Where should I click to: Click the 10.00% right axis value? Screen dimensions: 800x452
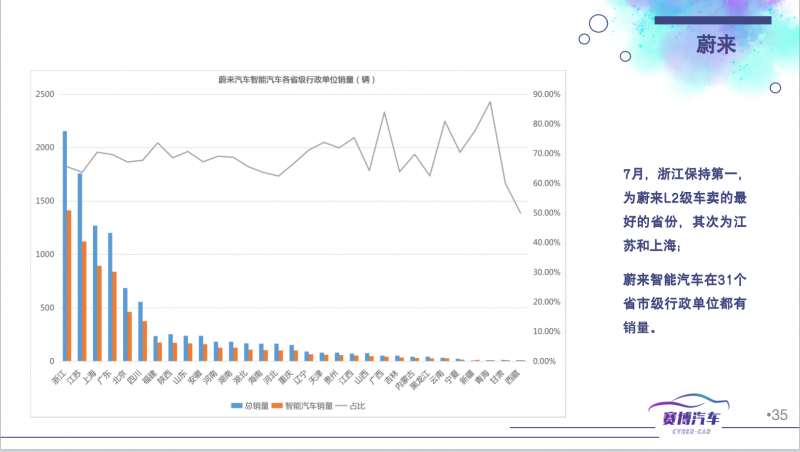click(x=546, y=332)
